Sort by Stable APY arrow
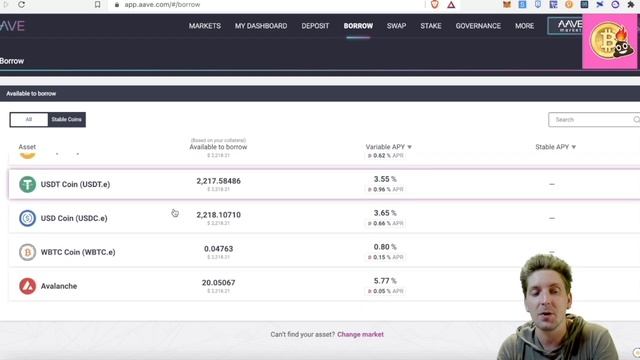Screen dimensions: 640x360 click(573, 147)
